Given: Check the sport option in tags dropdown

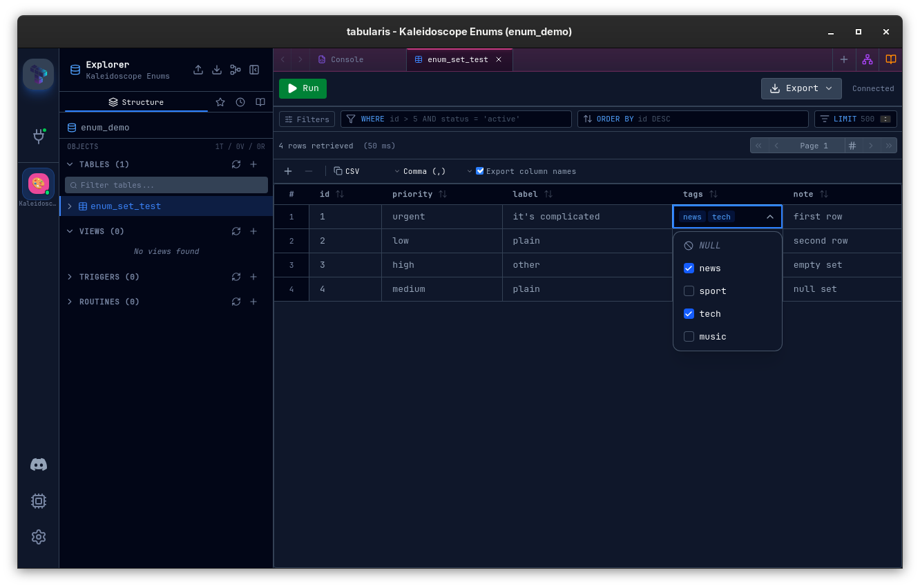Looking at the screenshot, I should pos(689,291).
